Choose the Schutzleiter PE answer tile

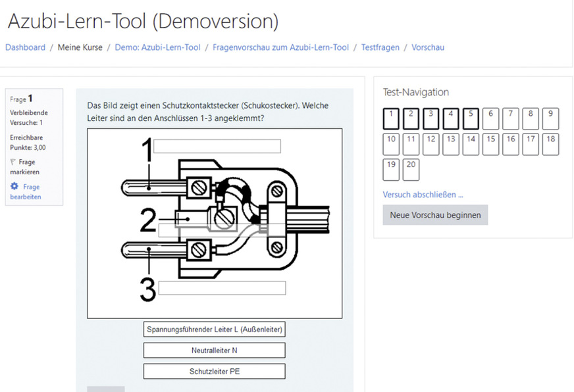pos(215,372)
